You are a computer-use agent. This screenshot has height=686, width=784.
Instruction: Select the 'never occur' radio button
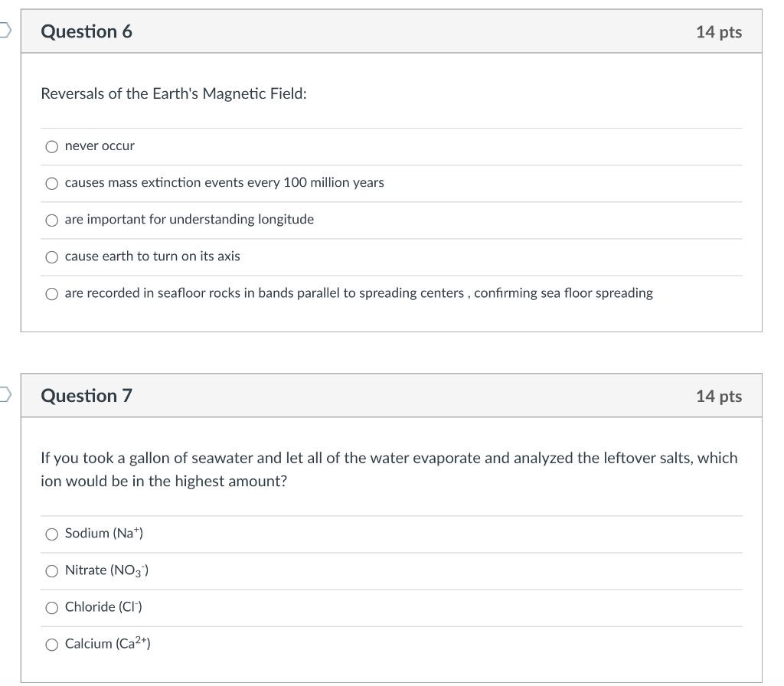point(51,146)
